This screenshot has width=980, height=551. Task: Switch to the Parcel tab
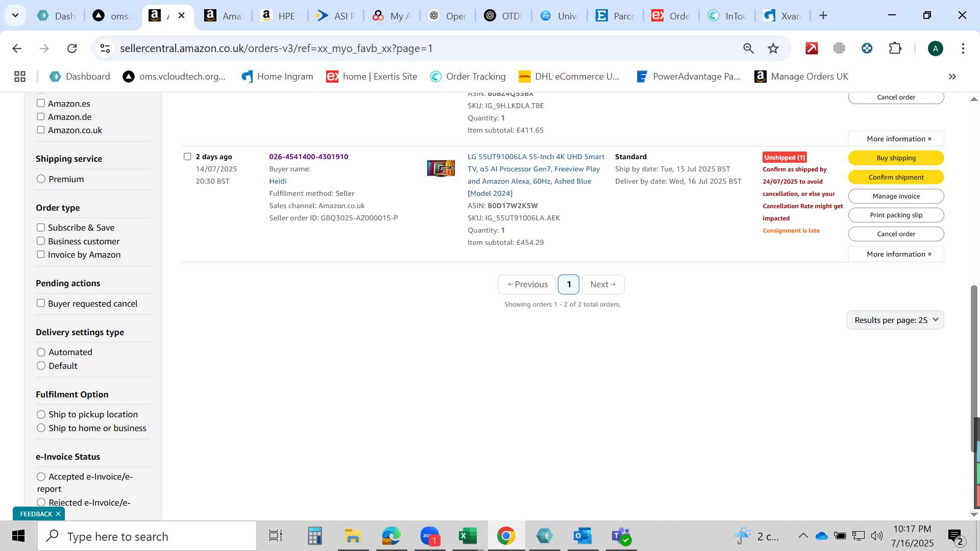[x=615, y=16]
